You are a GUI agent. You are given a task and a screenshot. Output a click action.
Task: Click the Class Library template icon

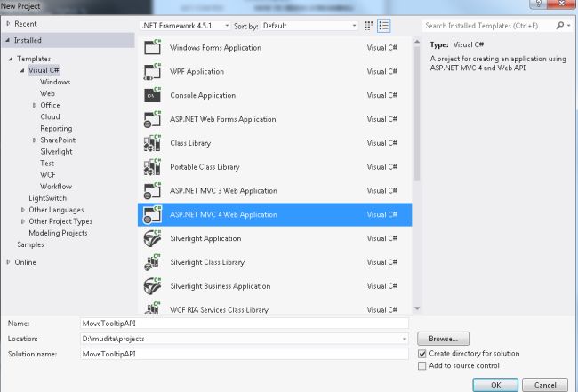[x=152, y=143]
